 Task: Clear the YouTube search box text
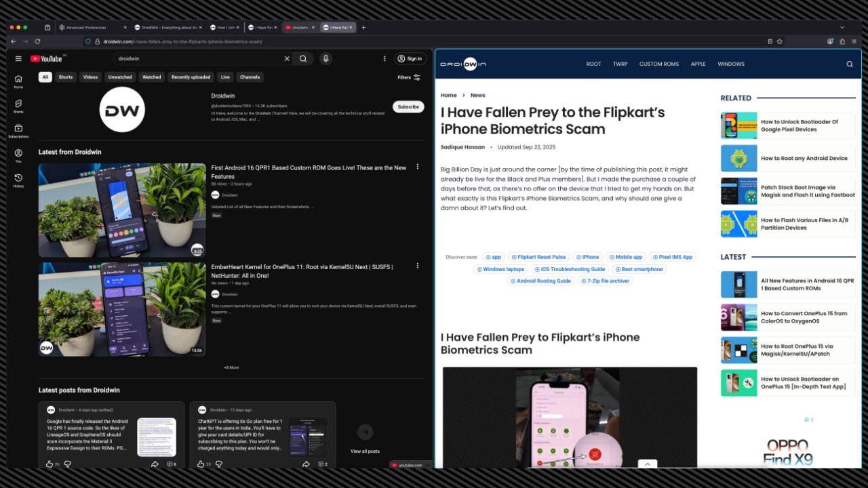click(287, 59)
